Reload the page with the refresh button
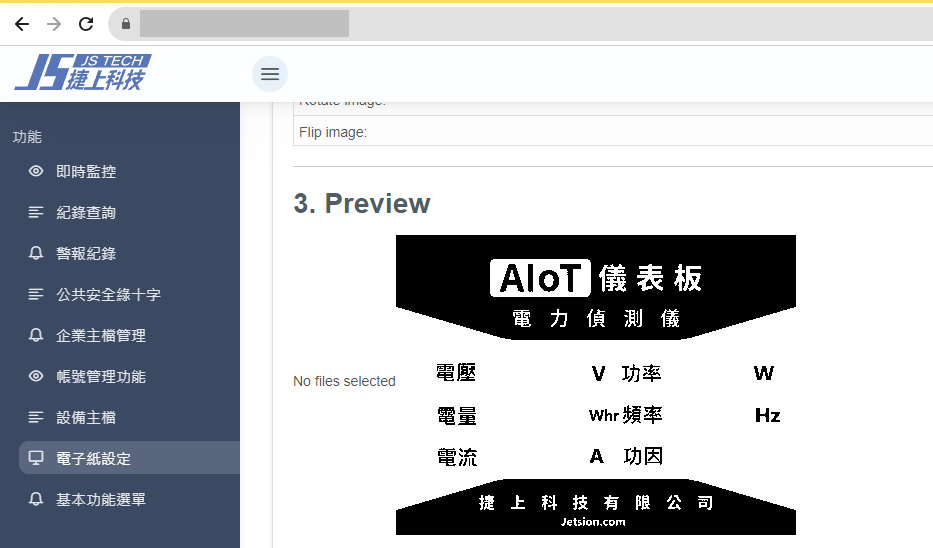Screen dimensions: 933x548 86,23
